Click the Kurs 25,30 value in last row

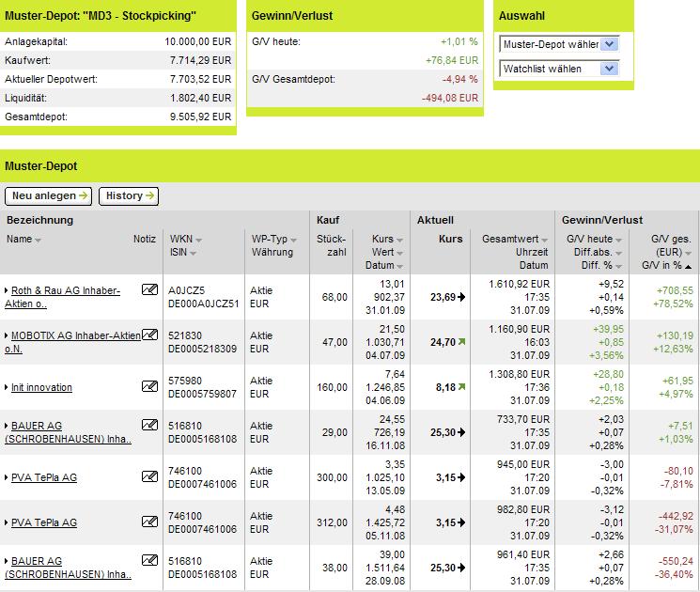(443, 568)
